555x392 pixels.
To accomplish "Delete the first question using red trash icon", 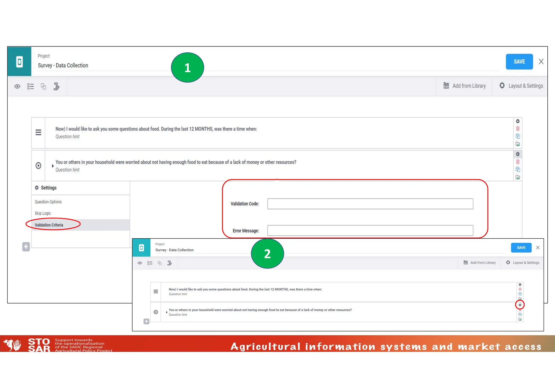I will point(518,129).
